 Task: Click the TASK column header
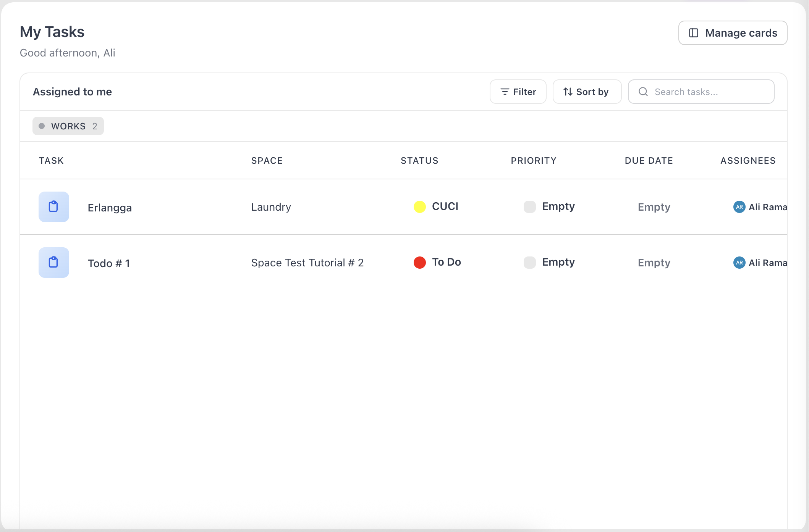pyautogui.click(x=51, y=161)
